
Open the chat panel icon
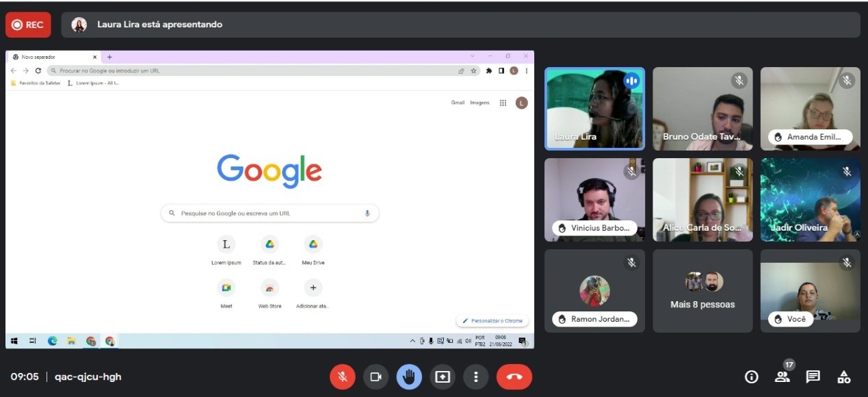(813, 376)
